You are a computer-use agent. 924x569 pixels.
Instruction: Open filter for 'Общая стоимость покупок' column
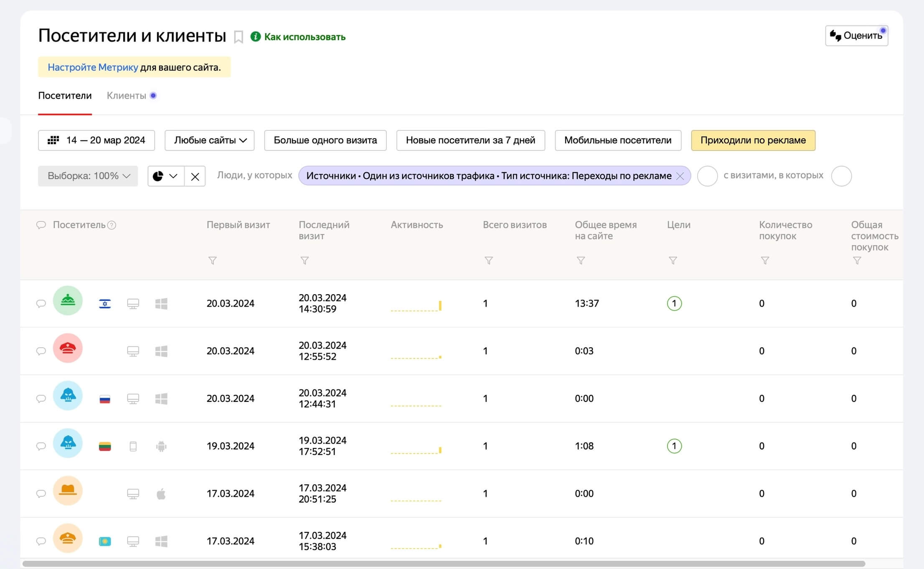[x=857, y=261]
